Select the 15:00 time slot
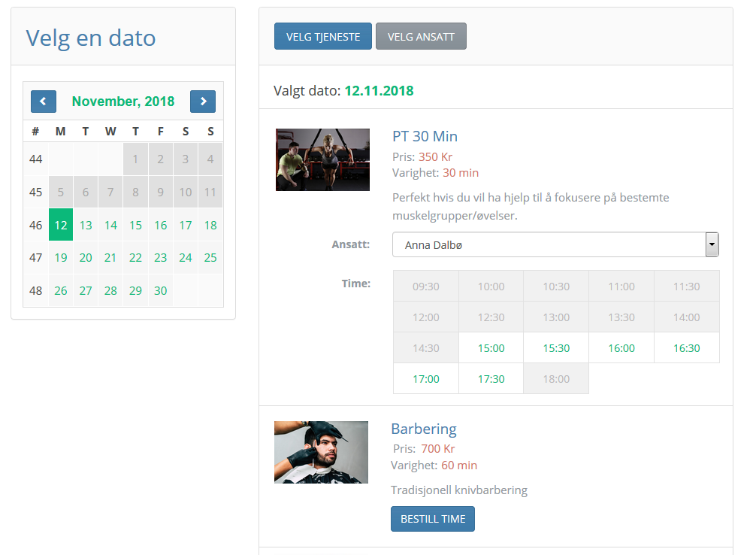The image size is (756, 555). pos(491,348)
